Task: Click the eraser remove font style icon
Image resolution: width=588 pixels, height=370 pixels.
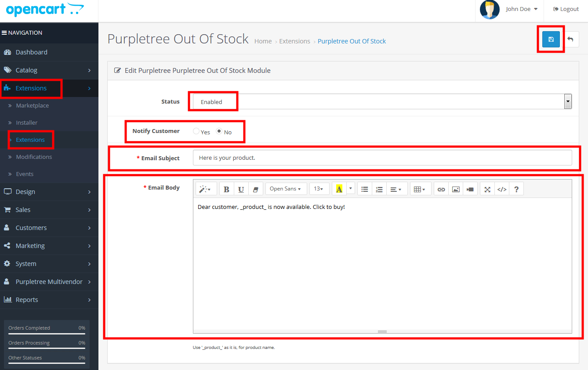Action: (256, 189)
